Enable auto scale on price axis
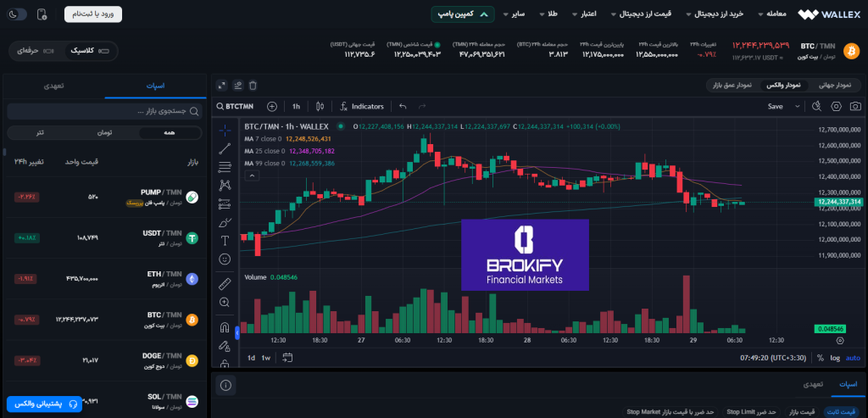 pyautogui.click(x=852, y=358)
